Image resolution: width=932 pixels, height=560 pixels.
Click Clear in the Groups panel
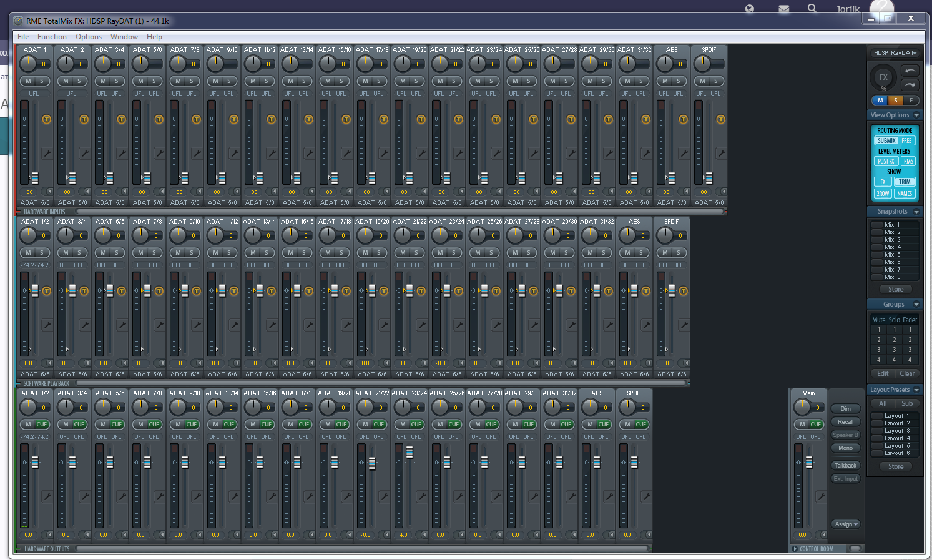click(907, 374)
